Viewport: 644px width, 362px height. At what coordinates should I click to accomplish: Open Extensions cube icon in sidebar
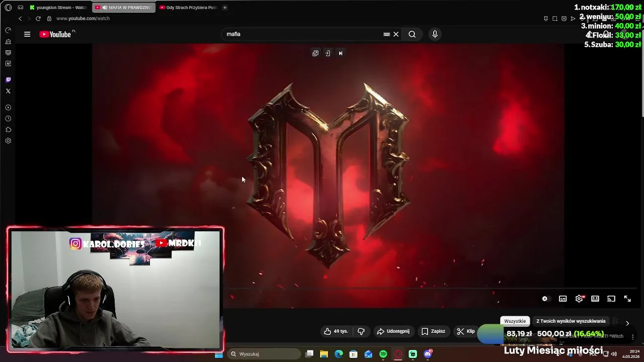point(8,130)
